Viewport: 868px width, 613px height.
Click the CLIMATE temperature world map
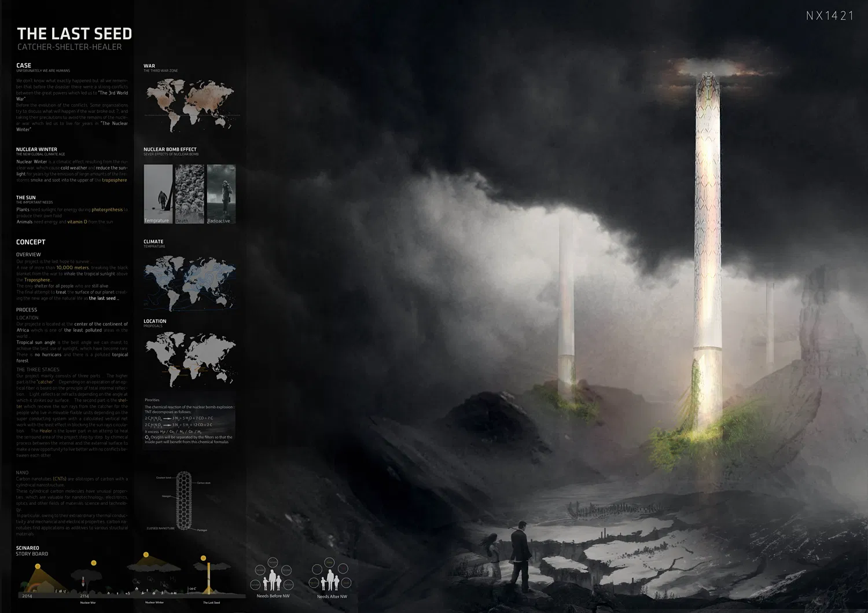(x=190, y=282)
